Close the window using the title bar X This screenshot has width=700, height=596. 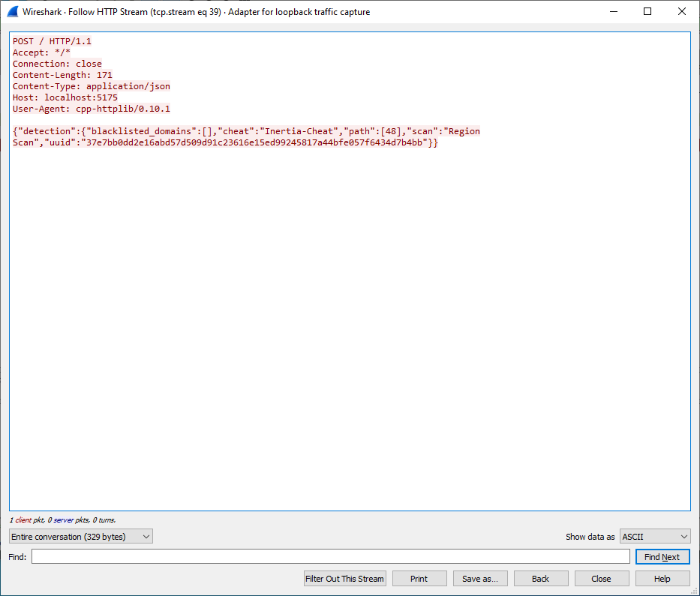682,12
